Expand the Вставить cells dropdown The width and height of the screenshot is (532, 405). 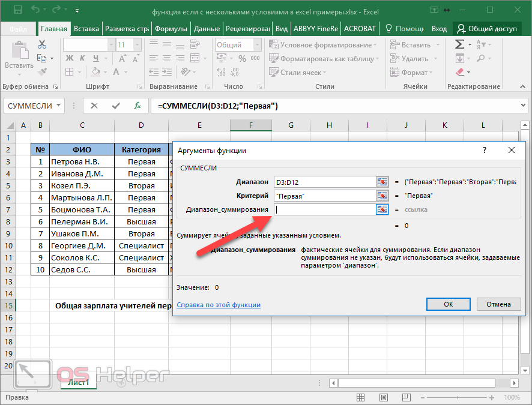(438, 45)
